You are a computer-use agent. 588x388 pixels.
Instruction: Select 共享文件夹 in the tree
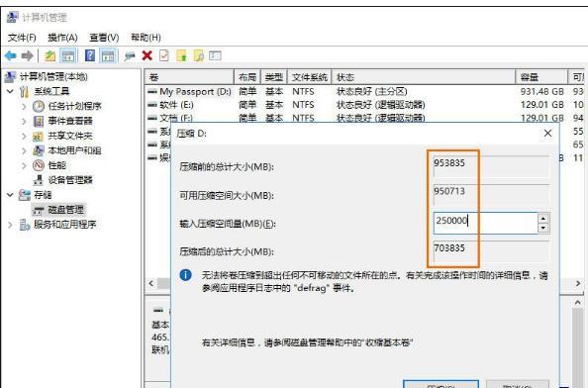point(70,136)
